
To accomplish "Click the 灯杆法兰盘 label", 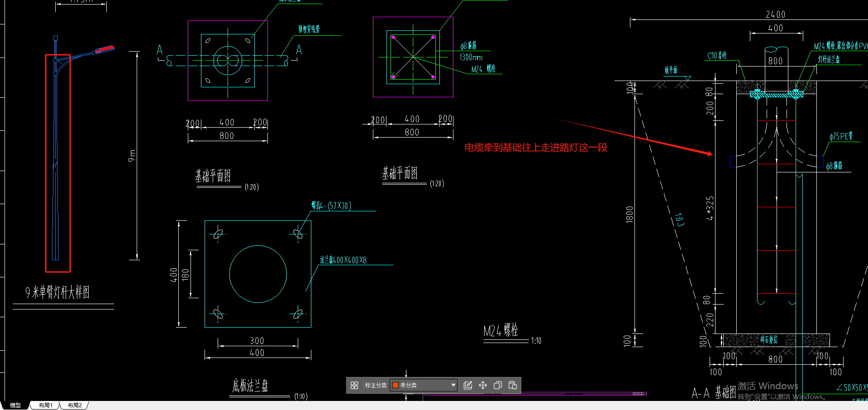I will (x=829, y=59).
